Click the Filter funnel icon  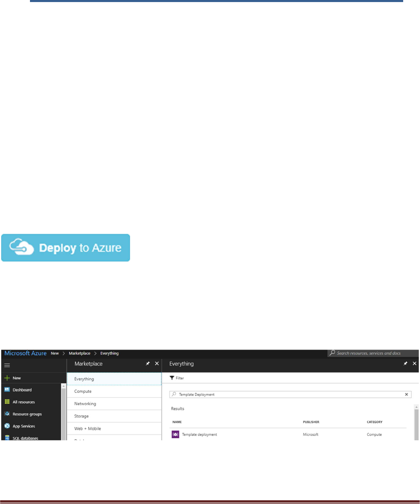(x=172, y=378)
